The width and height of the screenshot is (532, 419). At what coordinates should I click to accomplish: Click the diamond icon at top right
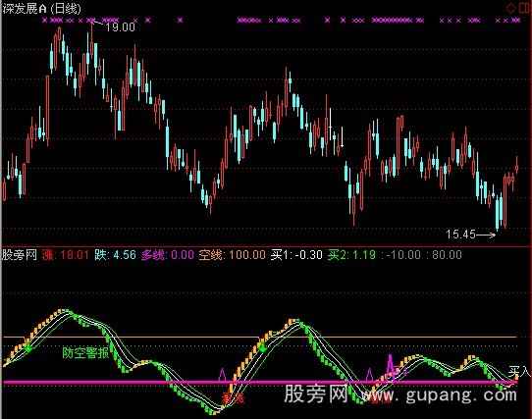(x=510, y=8)
